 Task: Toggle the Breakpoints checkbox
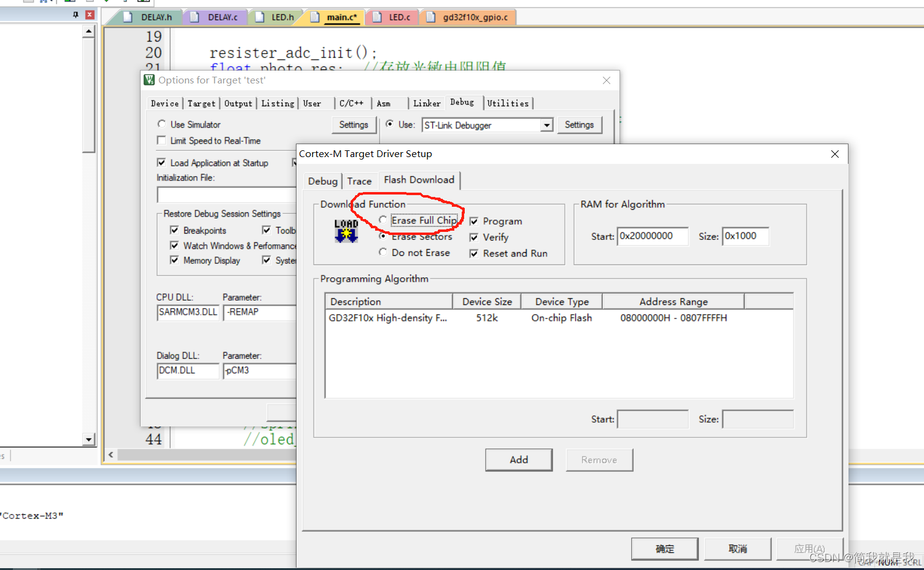coord(174,230)
